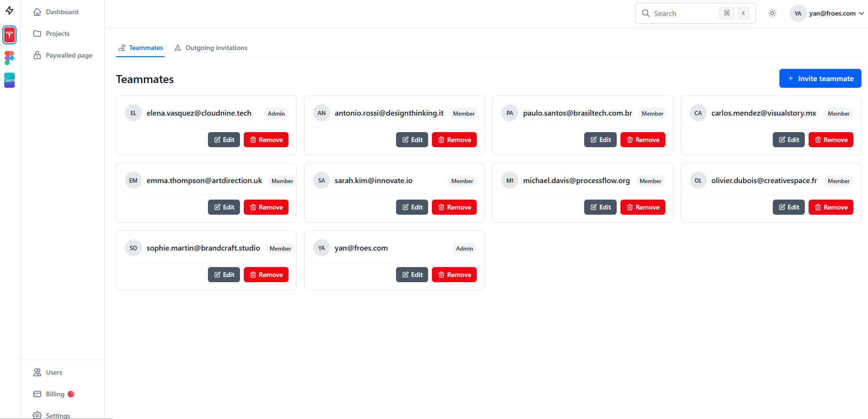Open the Teammates tab
This screenshot has width=868, height=419.
coord(141,48)
